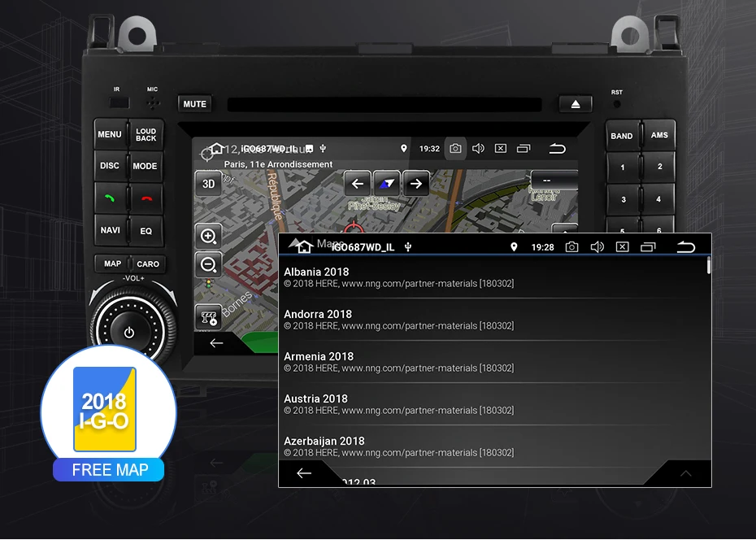Click return arrow in map status bar
The image size is (756, 540).
point(557,149)
